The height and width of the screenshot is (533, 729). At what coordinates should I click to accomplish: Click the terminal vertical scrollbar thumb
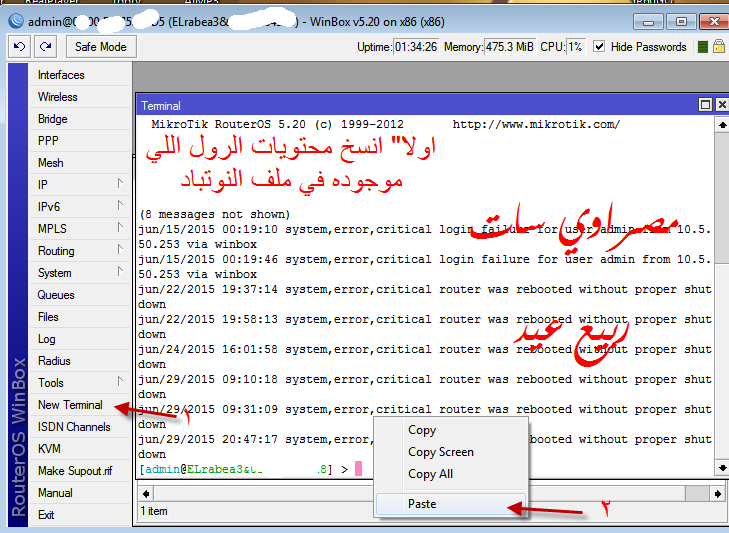tap(722, 198)
